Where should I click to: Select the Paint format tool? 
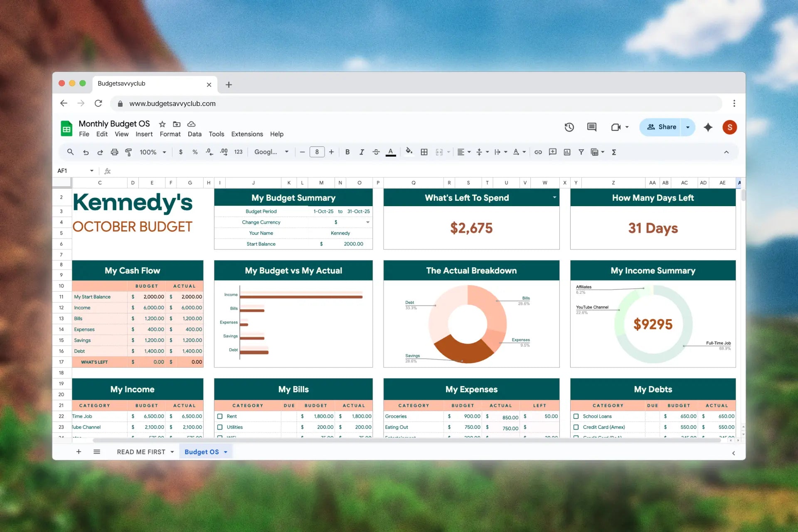point(129,152)
